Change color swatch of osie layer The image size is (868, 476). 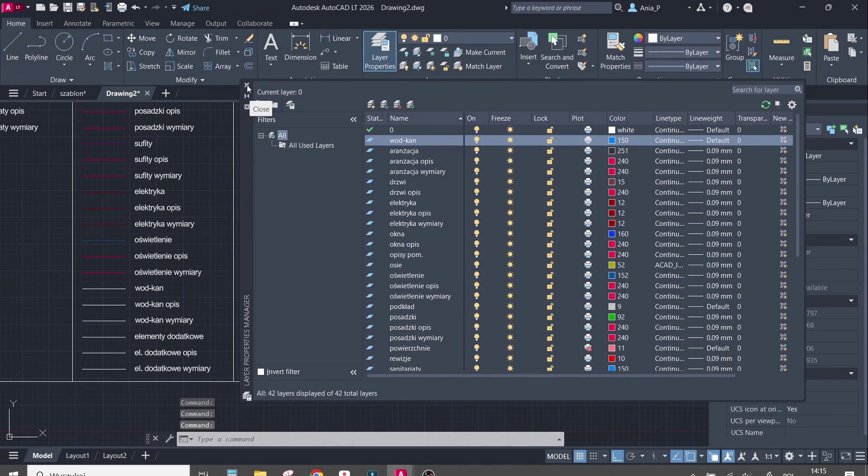point(612,265)
